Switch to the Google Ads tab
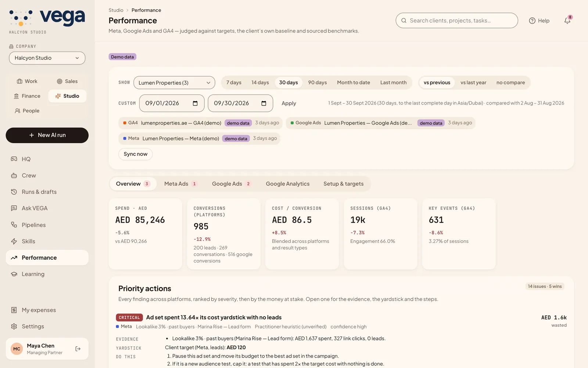 231,184
